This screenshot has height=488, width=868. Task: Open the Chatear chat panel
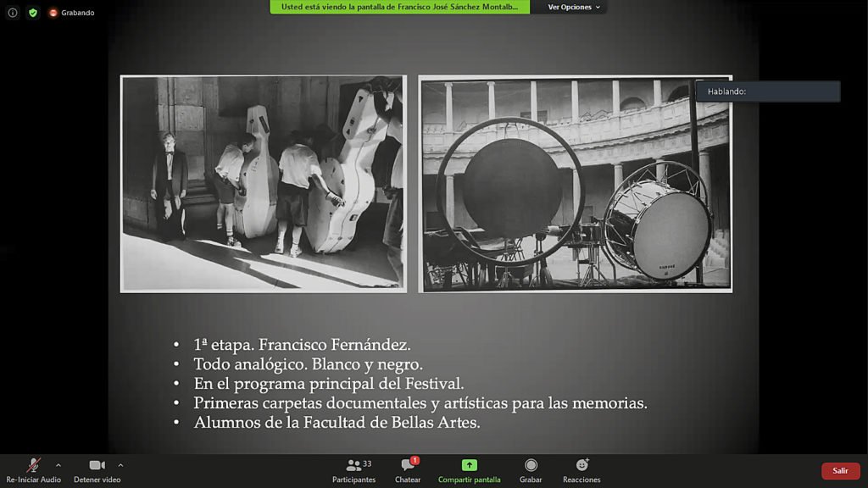pos(408,470)
